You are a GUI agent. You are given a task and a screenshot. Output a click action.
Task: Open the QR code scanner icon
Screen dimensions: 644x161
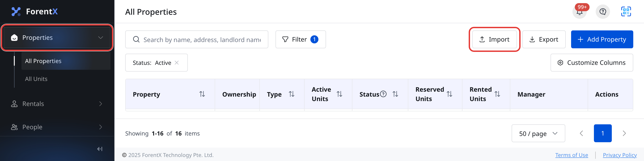pyautogui.click(x=626, y=12)
